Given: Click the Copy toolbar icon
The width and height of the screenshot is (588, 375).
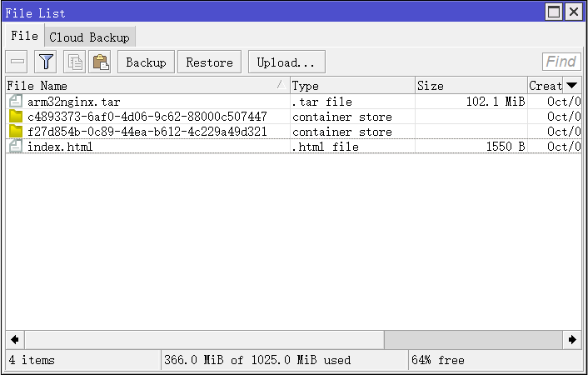Looking at the screenshot, I should click(75, 62).
